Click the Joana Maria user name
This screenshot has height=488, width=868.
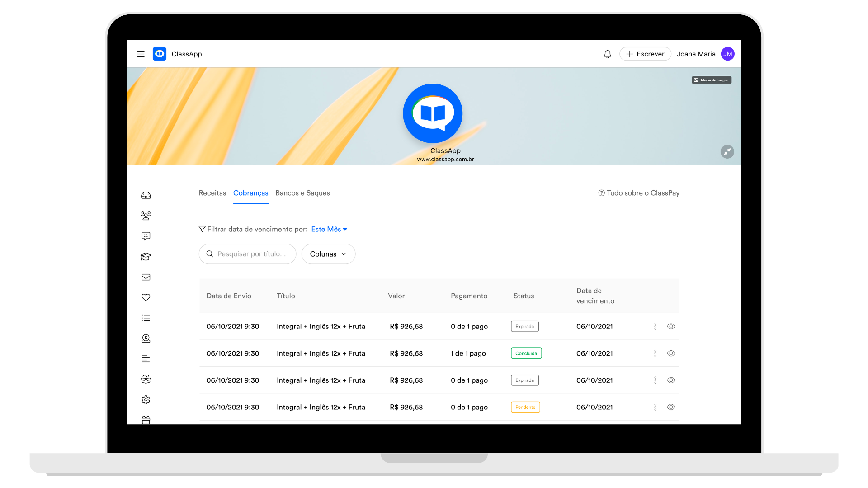tap(696, 54)
